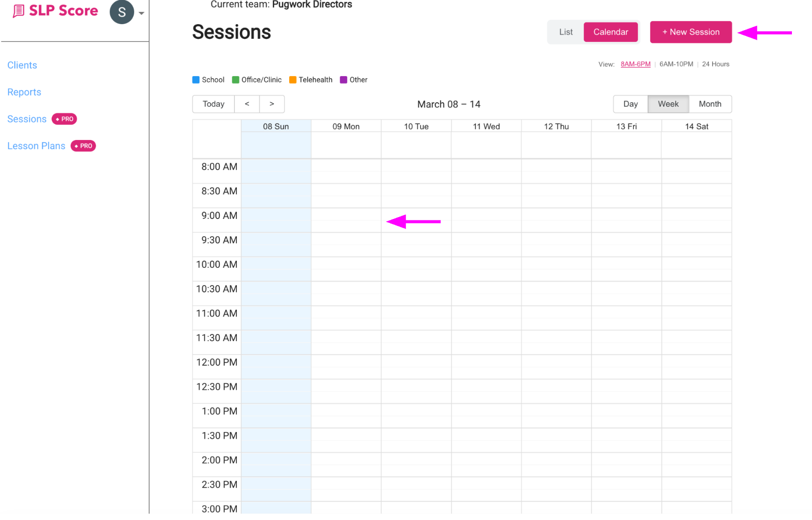Change view range to 24 Hours

[x=715, y=64]
